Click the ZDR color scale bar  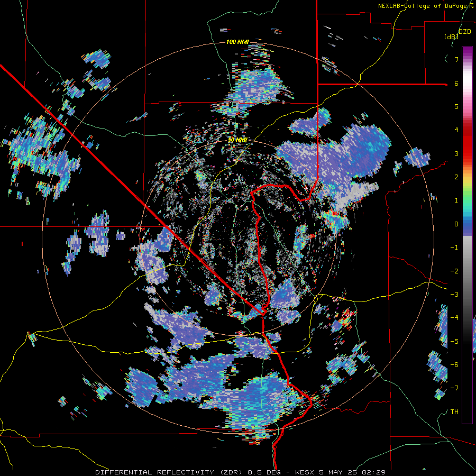467,235
